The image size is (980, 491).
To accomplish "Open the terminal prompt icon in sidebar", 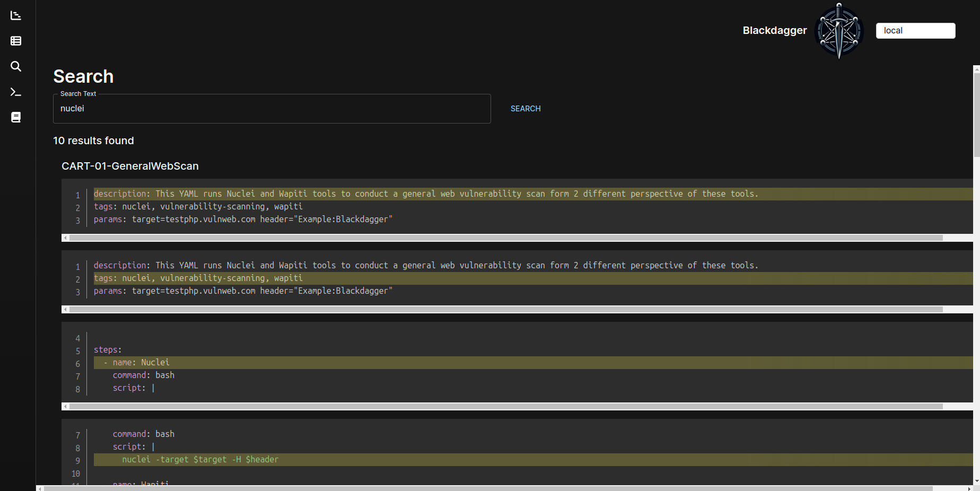I will pos(16,92).
